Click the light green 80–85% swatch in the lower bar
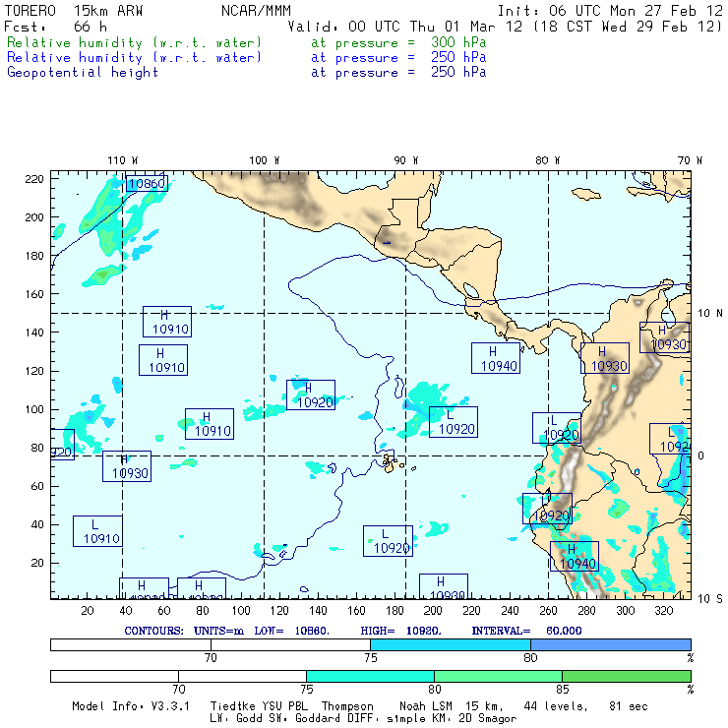This screenshot has width=728, height=728. [498, 676]
